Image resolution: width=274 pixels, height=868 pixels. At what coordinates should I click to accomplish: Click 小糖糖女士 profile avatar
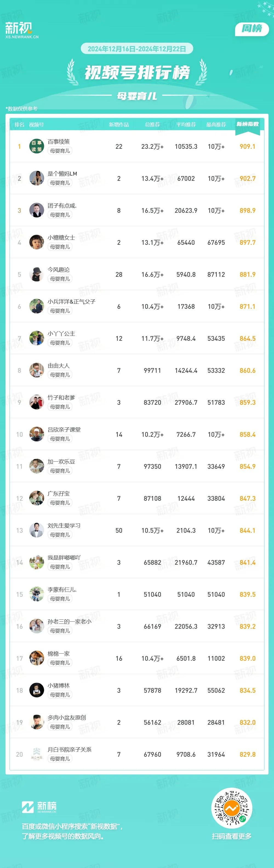[36, 242]
